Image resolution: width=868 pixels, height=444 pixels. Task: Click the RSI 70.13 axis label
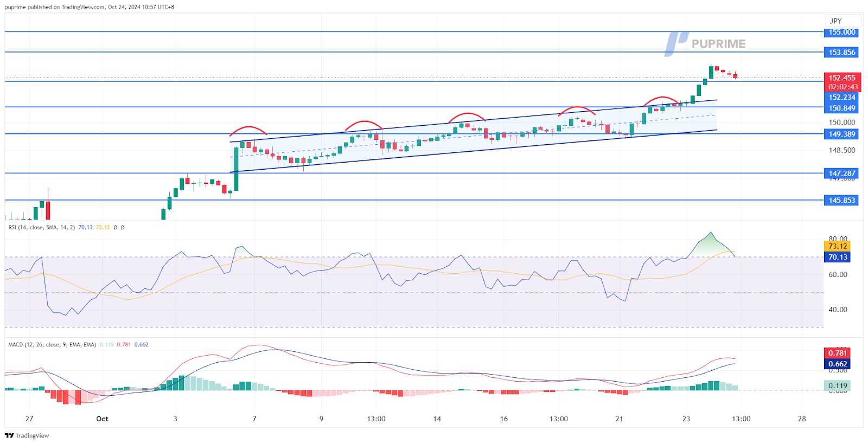pos(838,258)
